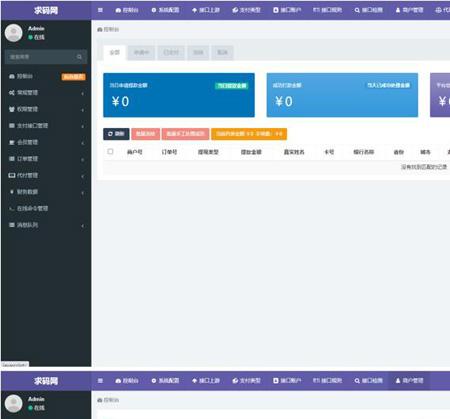Click the dark refresh button above the table

click(x=116, y=134)
